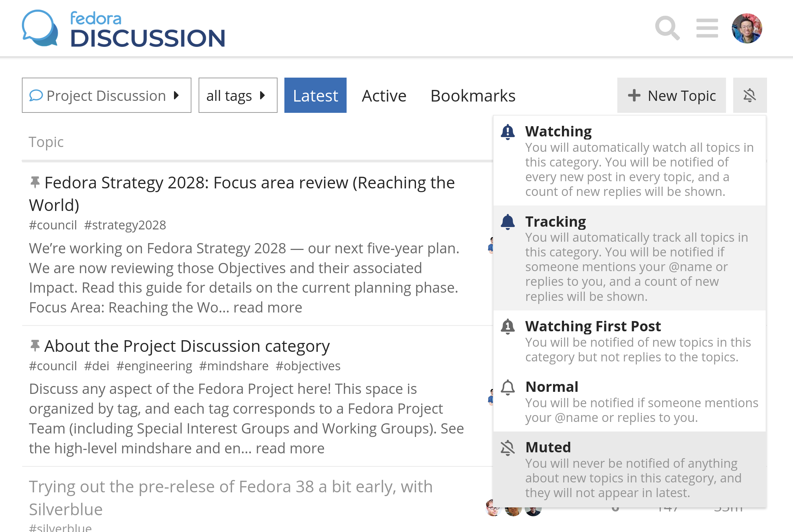Click the Fedora Discussion logo
Screen dimensions: 793x532
click(x=123, y=28)
